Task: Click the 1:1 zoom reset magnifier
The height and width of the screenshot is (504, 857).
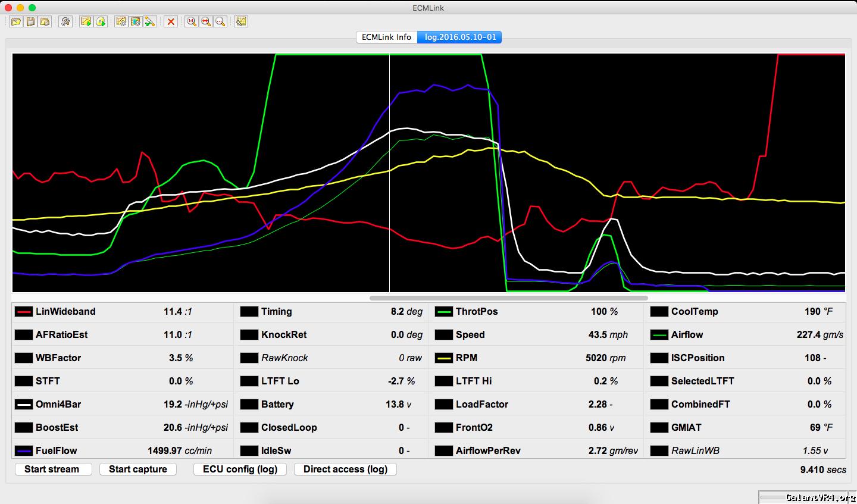Action: click(192, 22)
